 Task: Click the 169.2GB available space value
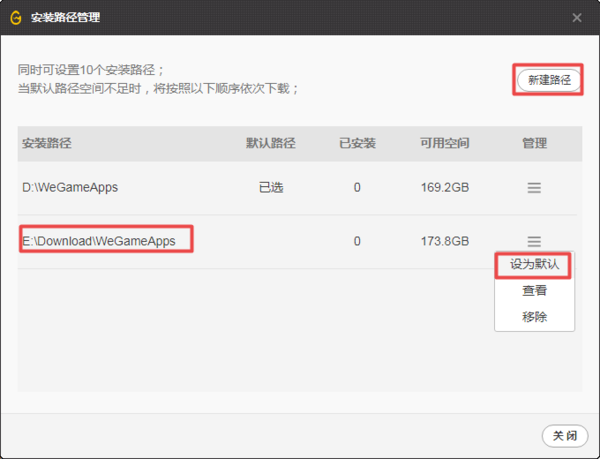pyautogui.click(x=445, y=187)
